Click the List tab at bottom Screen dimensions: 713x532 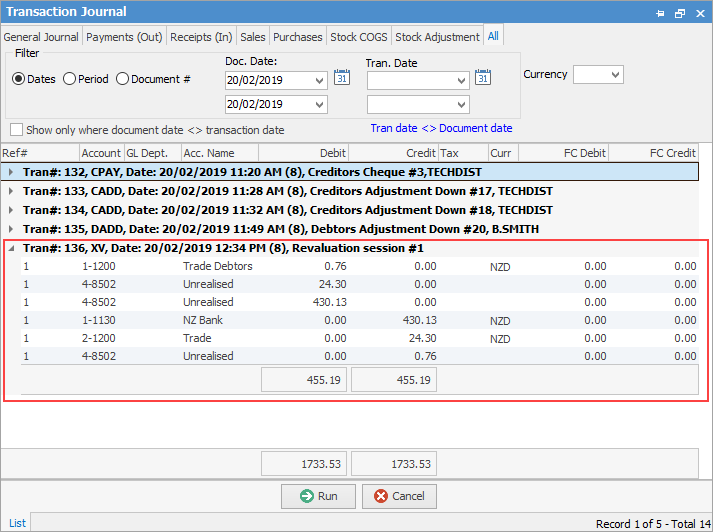point(18,523)
